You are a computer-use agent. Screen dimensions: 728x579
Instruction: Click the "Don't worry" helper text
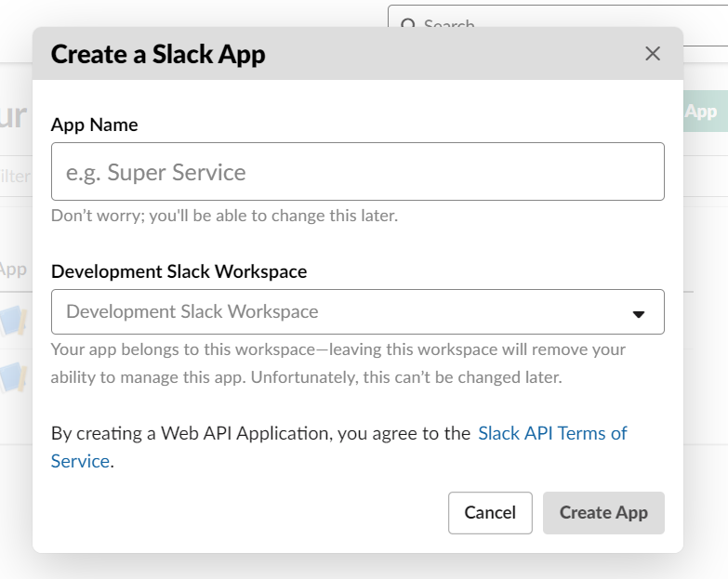coord(224,216)
